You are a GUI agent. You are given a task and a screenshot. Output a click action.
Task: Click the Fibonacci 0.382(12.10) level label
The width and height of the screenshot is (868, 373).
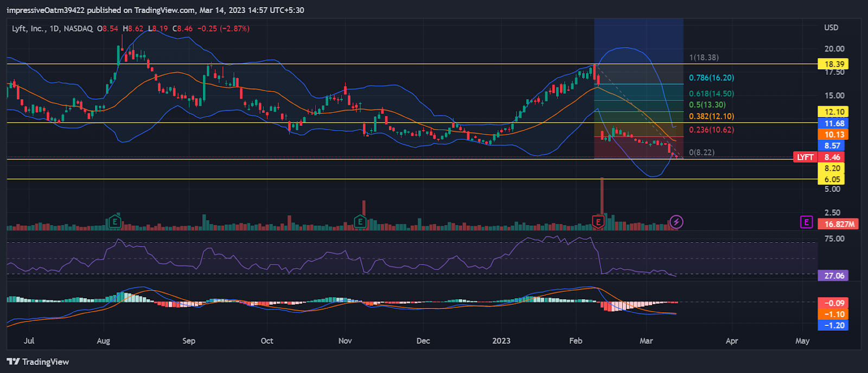[x=711, y=116]
